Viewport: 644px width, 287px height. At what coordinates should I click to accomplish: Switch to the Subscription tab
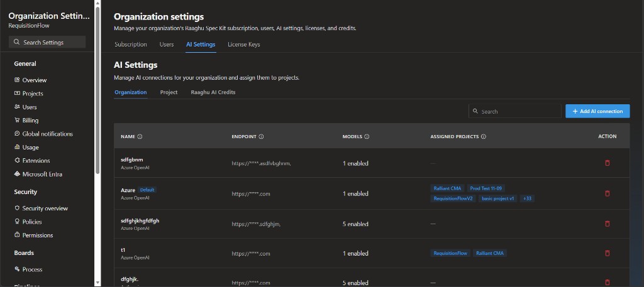tap(131, 45)
